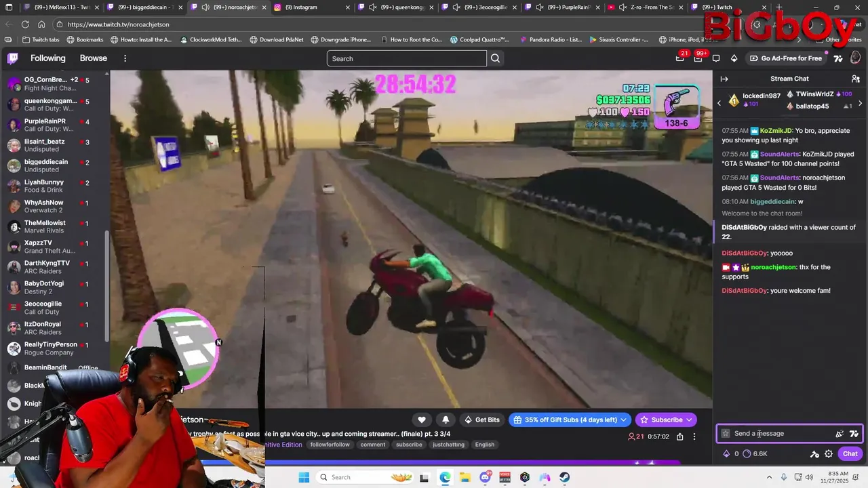
Task: Open the Twitch home logo
Action: (x=12, y=58)
